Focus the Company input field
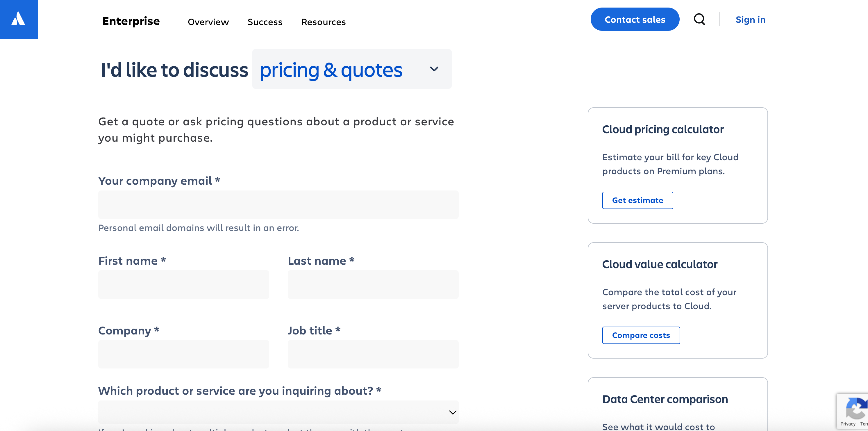 184,354
